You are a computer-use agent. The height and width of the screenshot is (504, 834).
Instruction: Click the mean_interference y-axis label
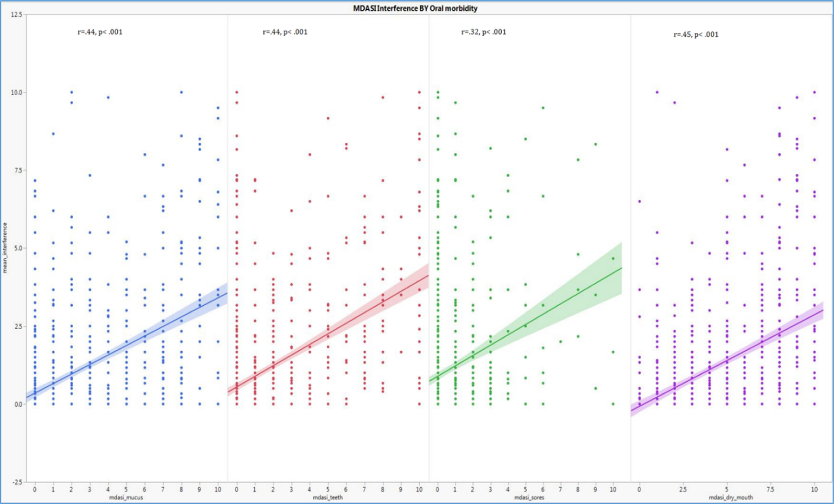pyautogui.click(x=5, y=248)
